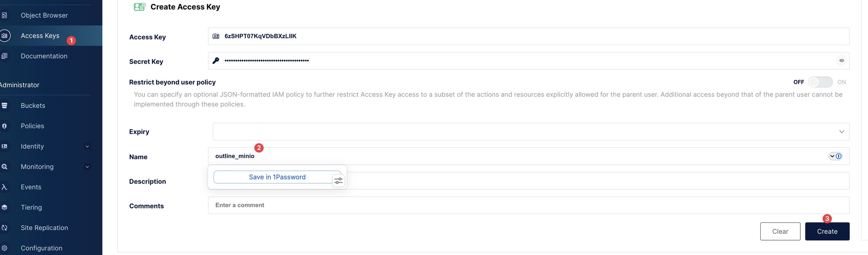Viewport: 868px width, 255px height.
Task: Click Save in 1Password
Action: point(277,177)
